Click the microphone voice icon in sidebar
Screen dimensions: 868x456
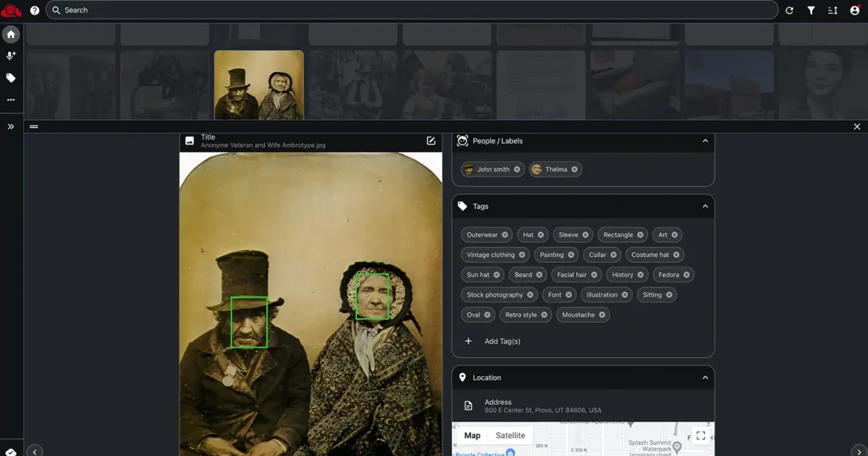[x=10, y=56]
